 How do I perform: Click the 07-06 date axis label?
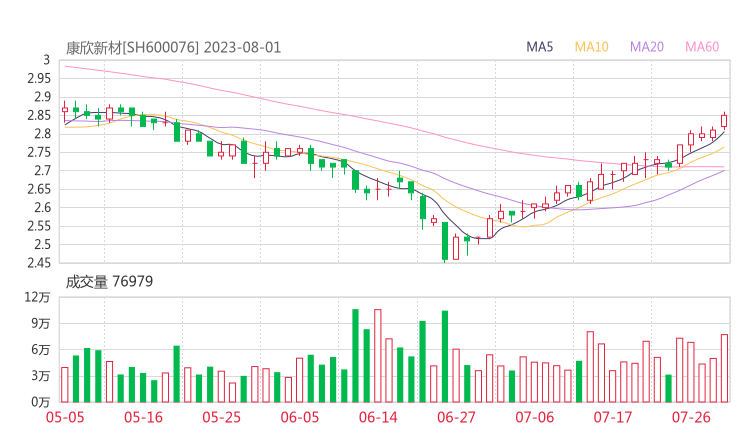point(534,417)
